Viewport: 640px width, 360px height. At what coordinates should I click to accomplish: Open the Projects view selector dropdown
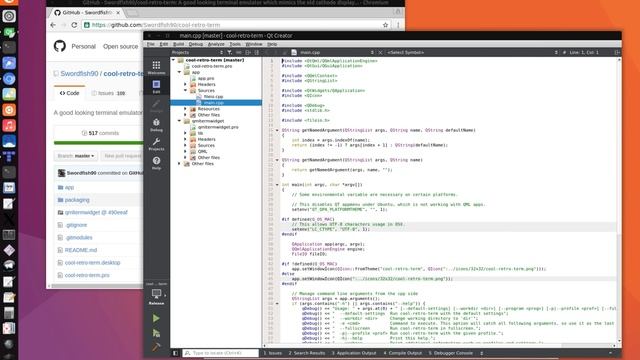tap(198, 52)
